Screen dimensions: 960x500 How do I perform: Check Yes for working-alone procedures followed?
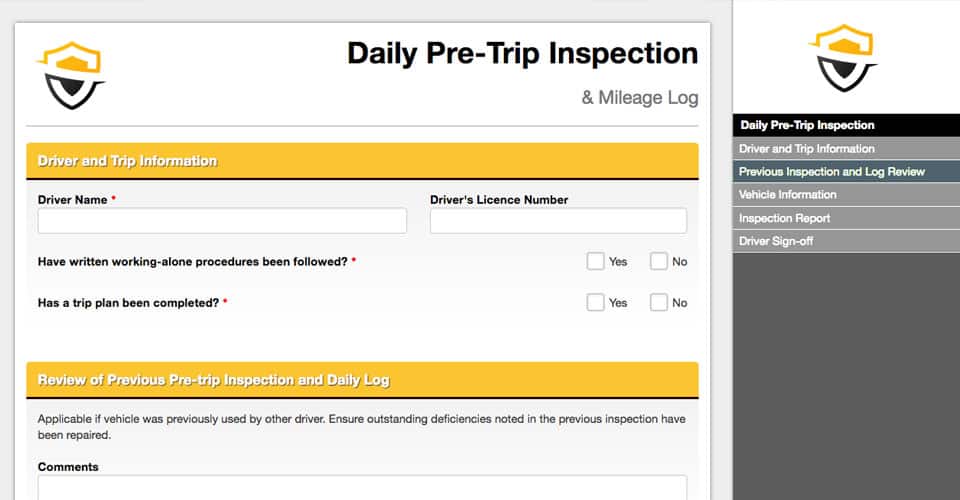596,262
